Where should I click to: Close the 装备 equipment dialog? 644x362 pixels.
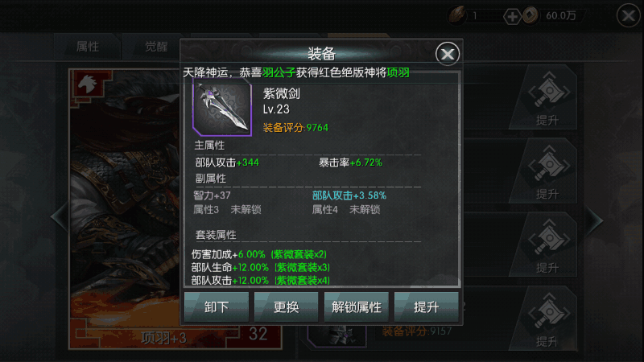(x=448, y=54)
